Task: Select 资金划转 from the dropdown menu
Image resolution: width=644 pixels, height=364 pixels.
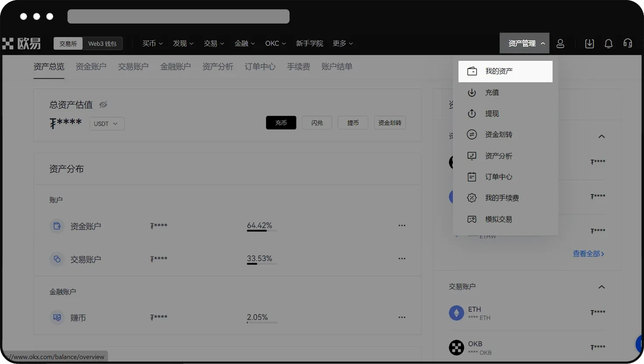Action: [x=498, y=135]
